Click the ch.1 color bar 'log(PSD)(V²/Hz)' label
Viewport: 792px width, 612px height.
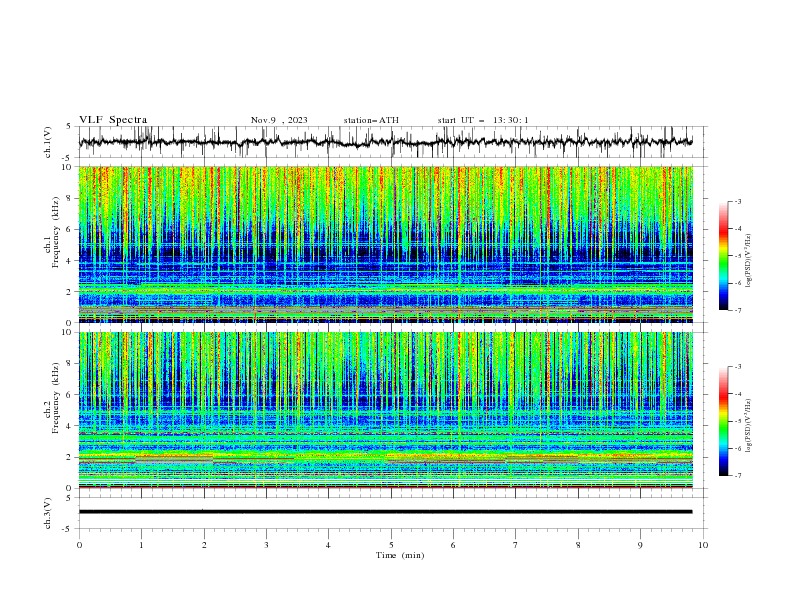click(748, 261)
